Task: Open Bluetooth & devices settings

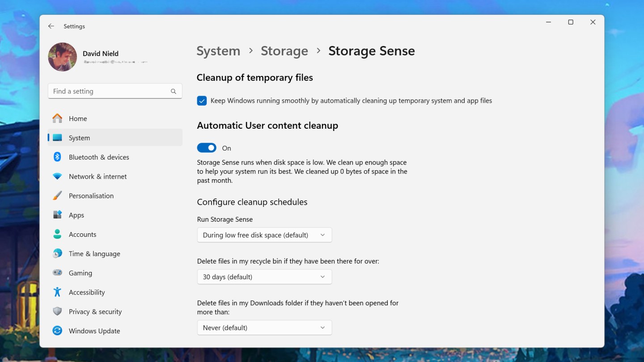Action: pyautogui.click(x=99, y=157)
